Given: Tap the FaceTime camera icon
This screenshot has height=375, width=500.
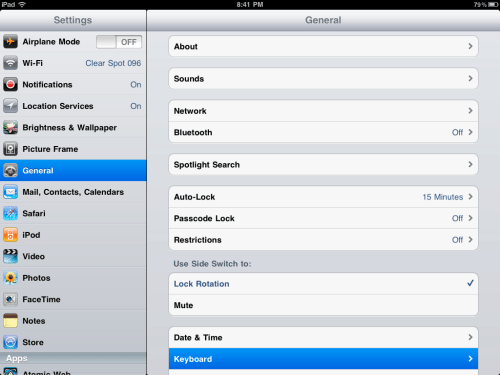Looking at the screenshot, I should tap(10, 299).
